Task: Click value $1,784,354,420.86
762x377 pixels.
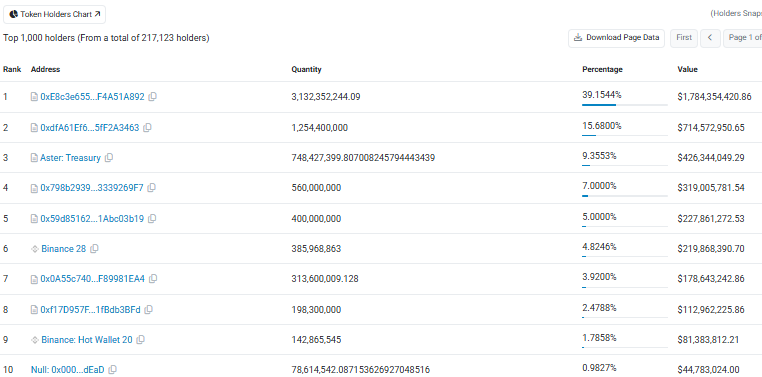Action: 714,97
